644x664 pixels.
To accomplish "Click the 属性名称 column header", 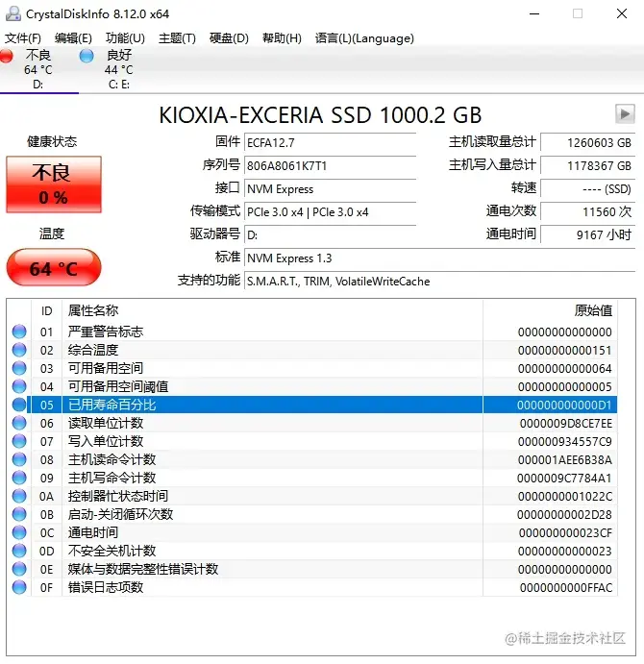I will pos(272,310).
